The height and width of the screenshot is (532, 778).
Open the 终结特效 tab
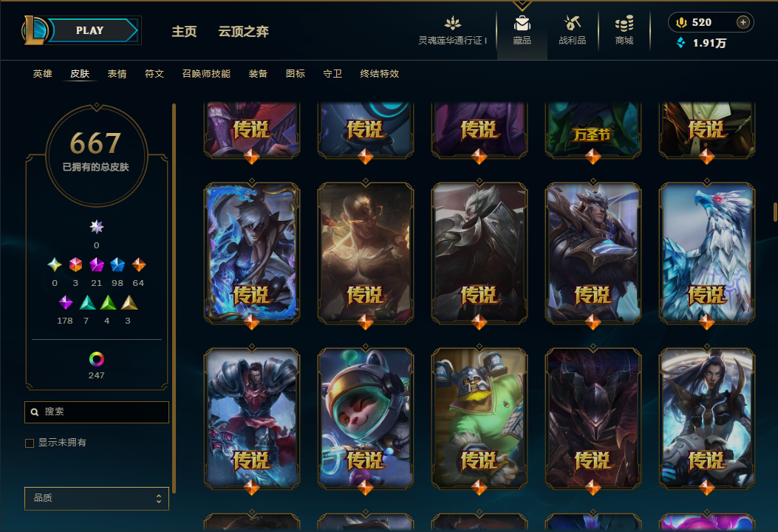click(x=380, y=74)
